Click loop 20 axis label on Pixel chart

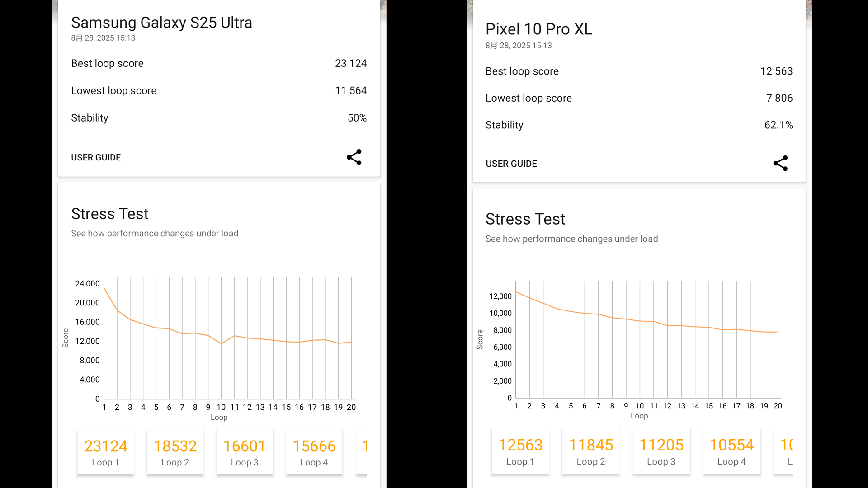click(x=778, y=406)
